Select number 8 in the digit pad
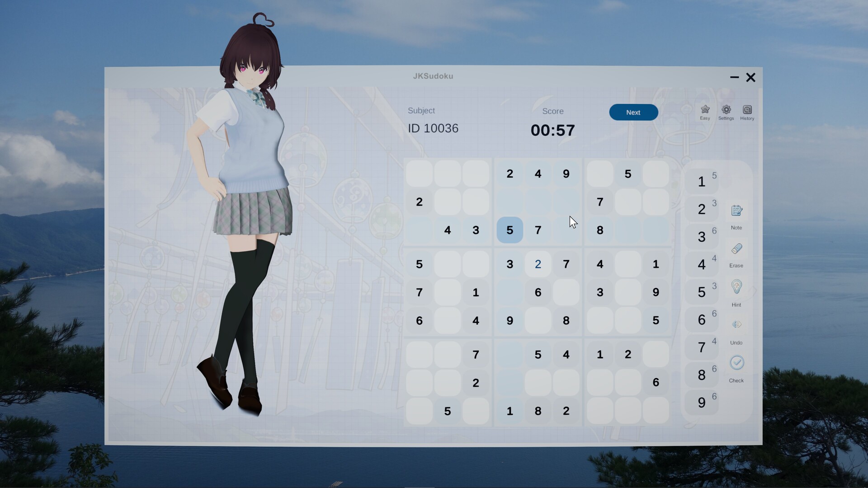Screen dimensions: 868x488 pyautogui.click(x=702, y=375)
